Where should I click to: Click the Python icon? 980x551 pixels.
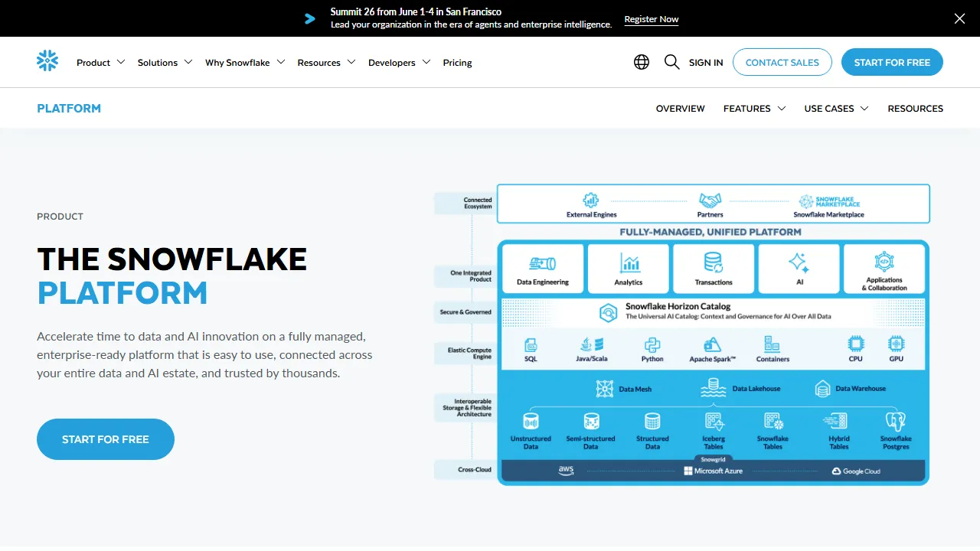click(652, 344)
